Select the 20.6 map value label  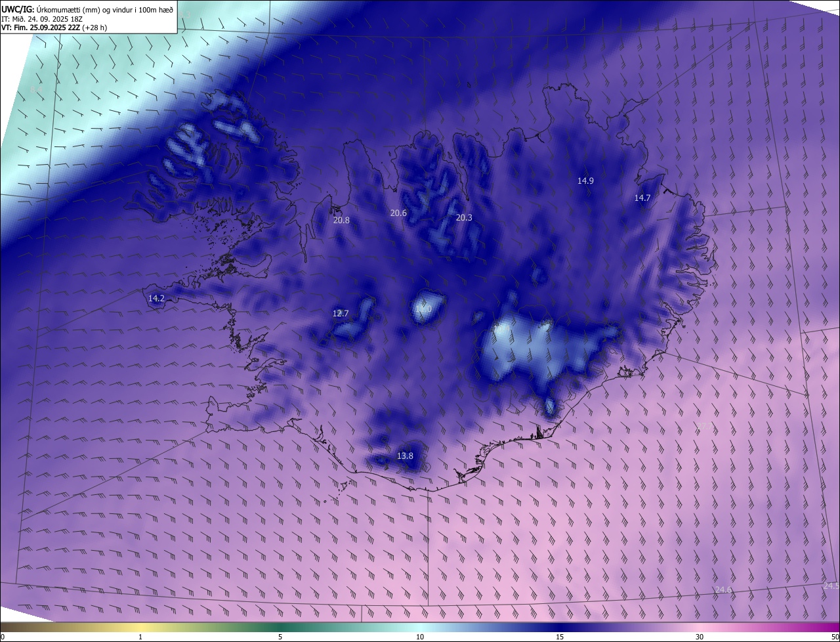click(x=398, y=213)
